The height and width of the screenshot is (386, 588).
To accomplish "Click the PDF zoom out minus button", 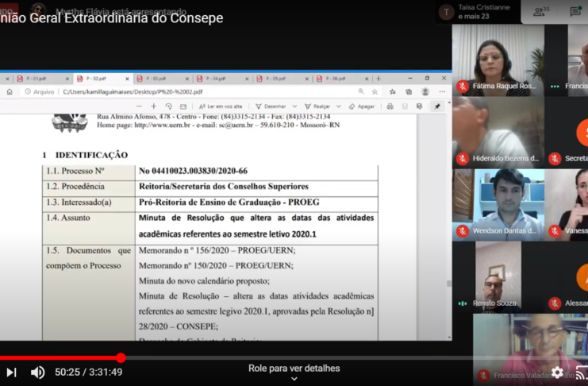I will click(x=139, y=106).
